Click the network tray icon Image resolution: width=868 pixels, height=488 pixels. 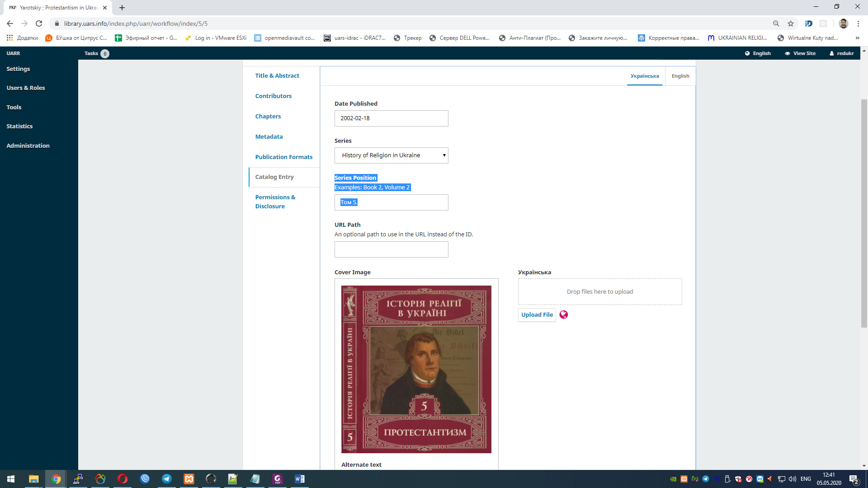(782, 479)
